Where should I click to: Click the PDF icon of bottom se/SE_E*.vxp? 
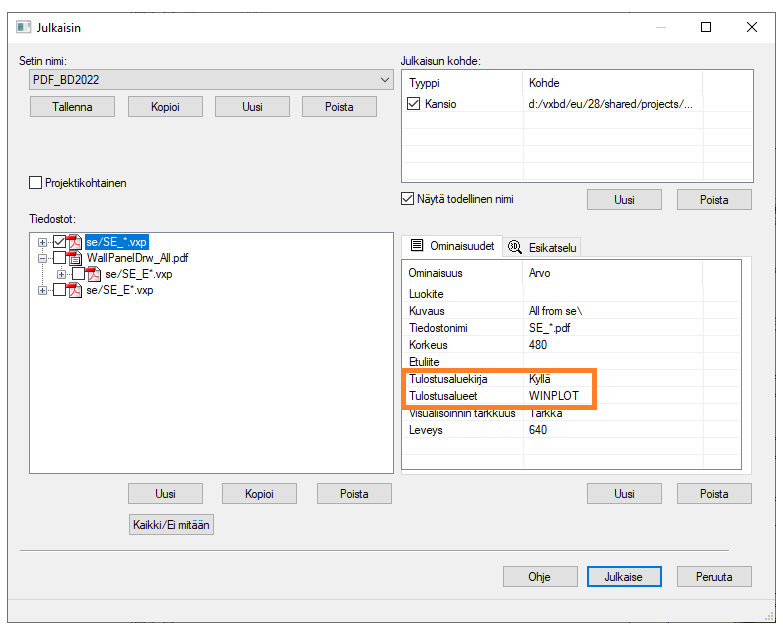(x=75, y=290)
